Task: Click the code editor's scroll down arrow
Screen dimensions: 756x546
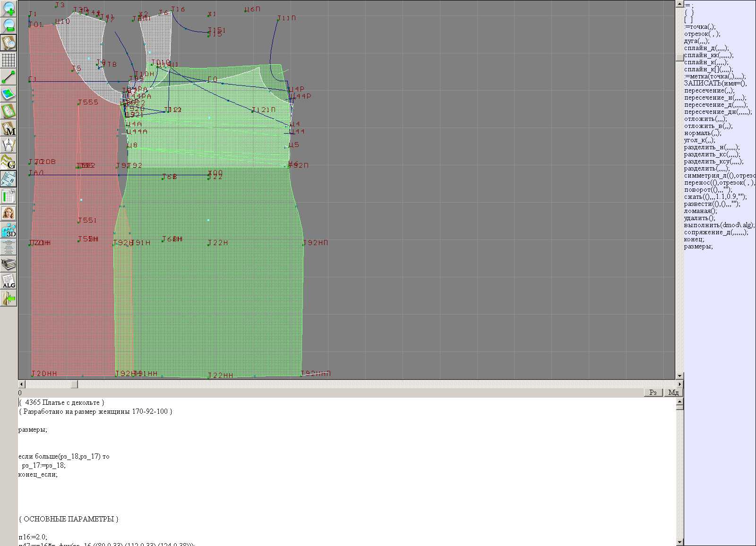Action: pos(679,542)
